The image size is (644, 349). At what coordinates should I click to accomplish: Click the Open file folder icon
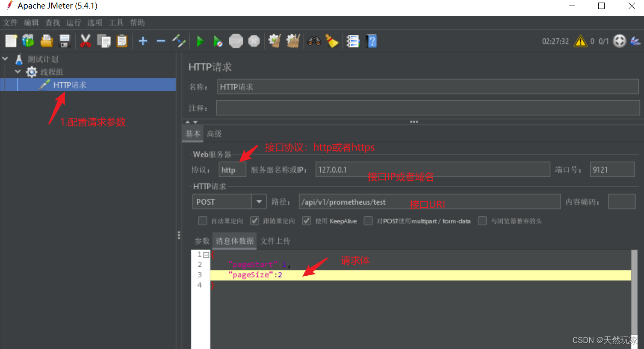click(x=47, y=41)
